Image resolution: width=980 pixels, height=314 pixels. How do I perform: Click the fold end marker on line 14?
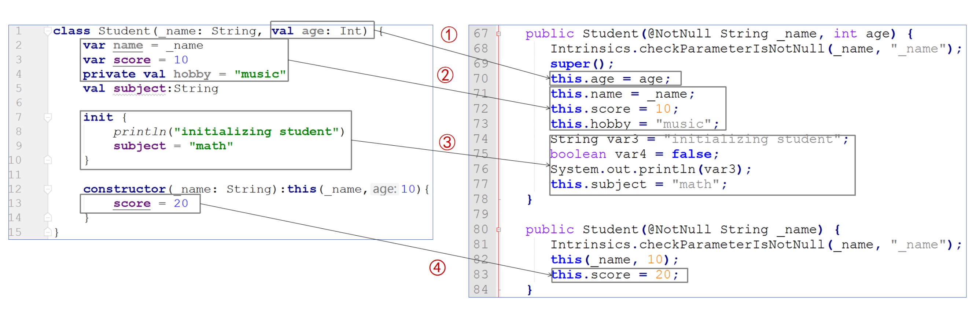[x=48, y=217]
